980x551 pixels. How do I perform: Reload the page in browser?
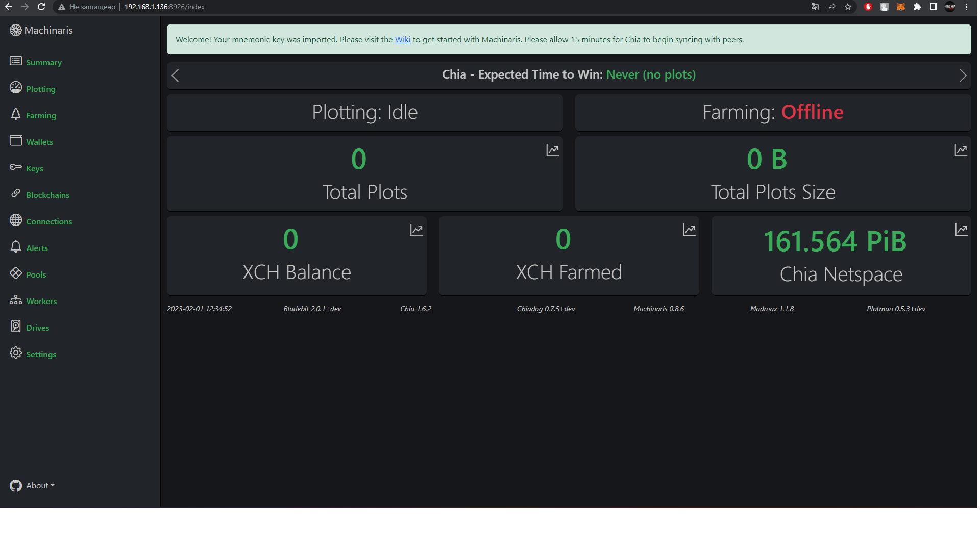pos(41,7)
